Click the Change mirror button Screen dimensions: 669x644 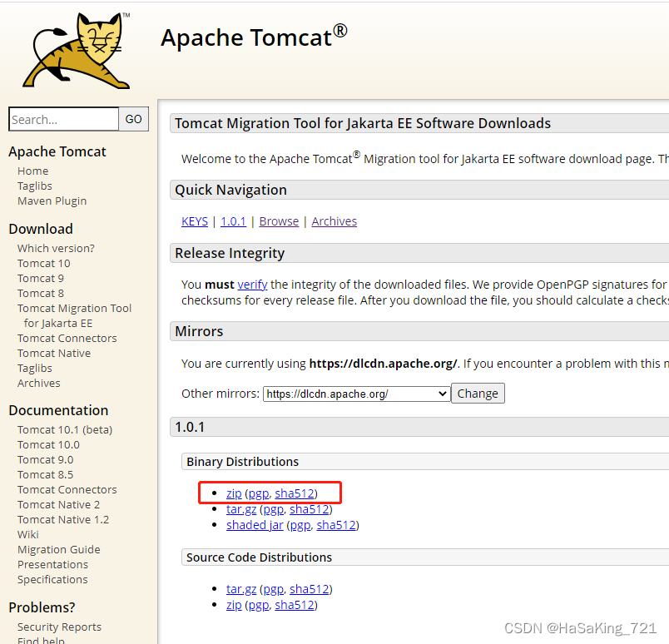point(478,393)
